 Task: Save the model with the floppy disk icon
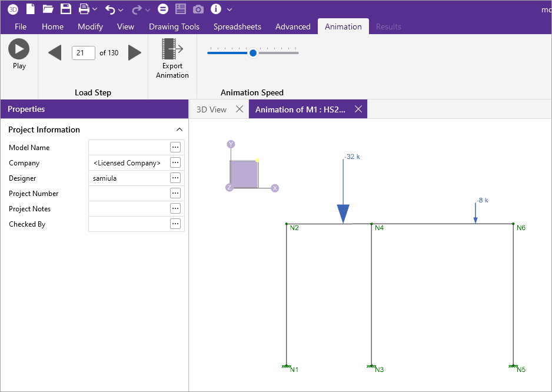(x=66, y=9)
